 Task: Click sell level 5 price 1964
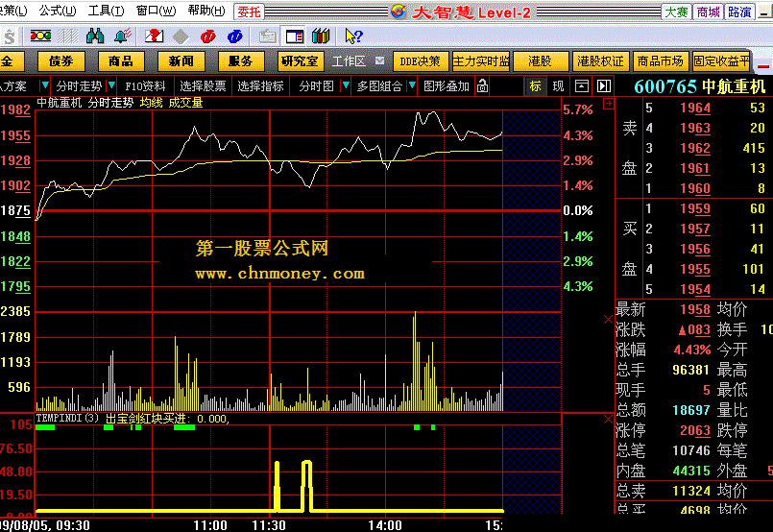coord(695,108)
